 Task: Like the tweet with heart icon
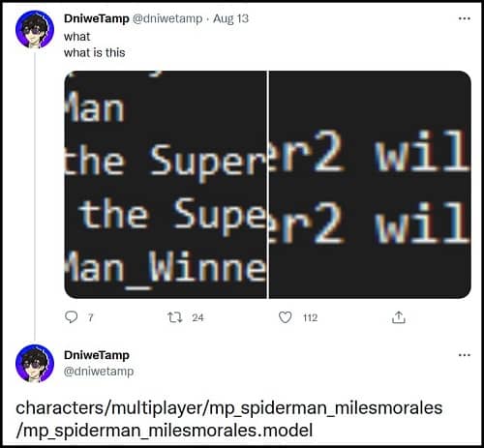point(286,317)
